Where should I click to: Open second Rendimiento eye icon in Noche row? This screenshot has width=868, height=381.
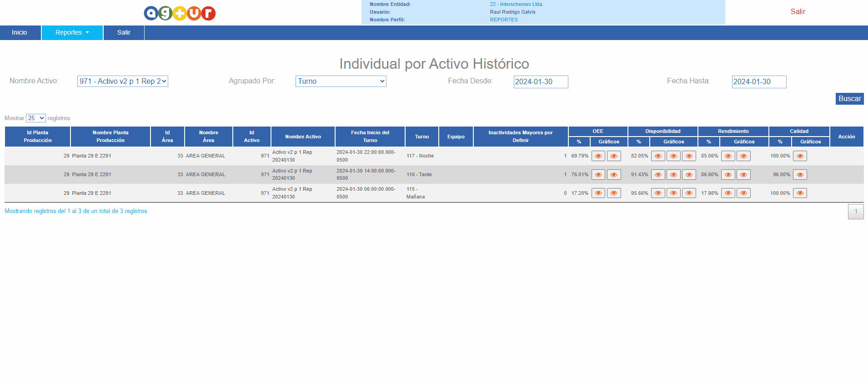coord(743,156)
